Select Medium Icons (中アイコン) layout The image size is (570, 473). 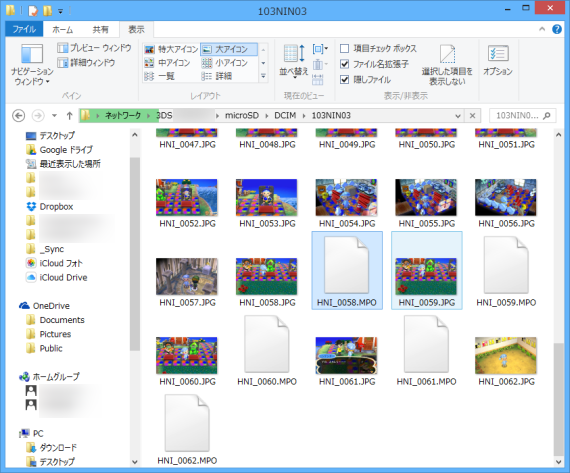(167, 63)
